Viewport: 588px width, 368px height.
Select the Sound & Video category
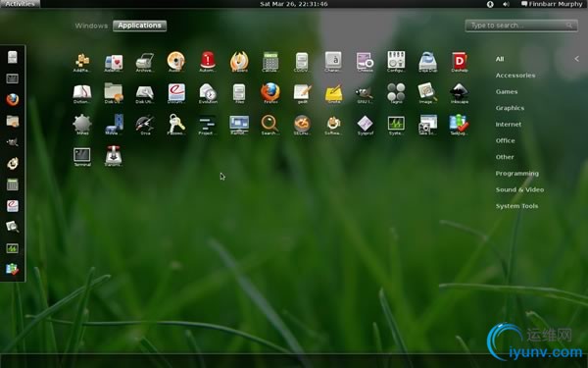[519, 189]
